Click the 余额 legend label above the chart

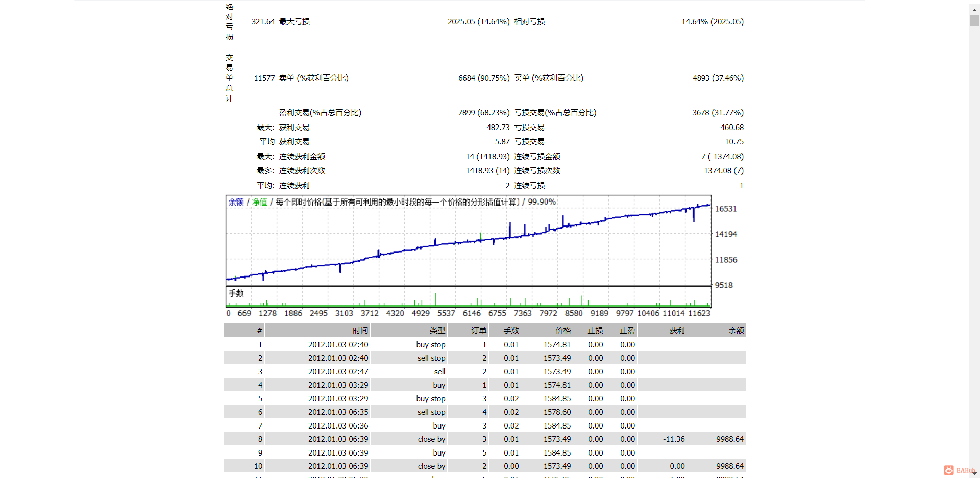tap(236, 202)
